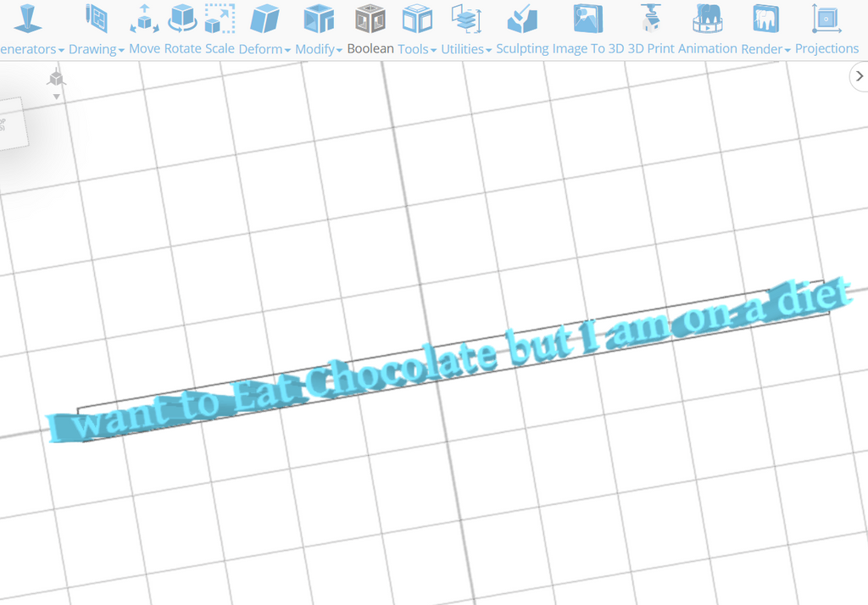Select the Move tool icon

[x=144, y=19]
